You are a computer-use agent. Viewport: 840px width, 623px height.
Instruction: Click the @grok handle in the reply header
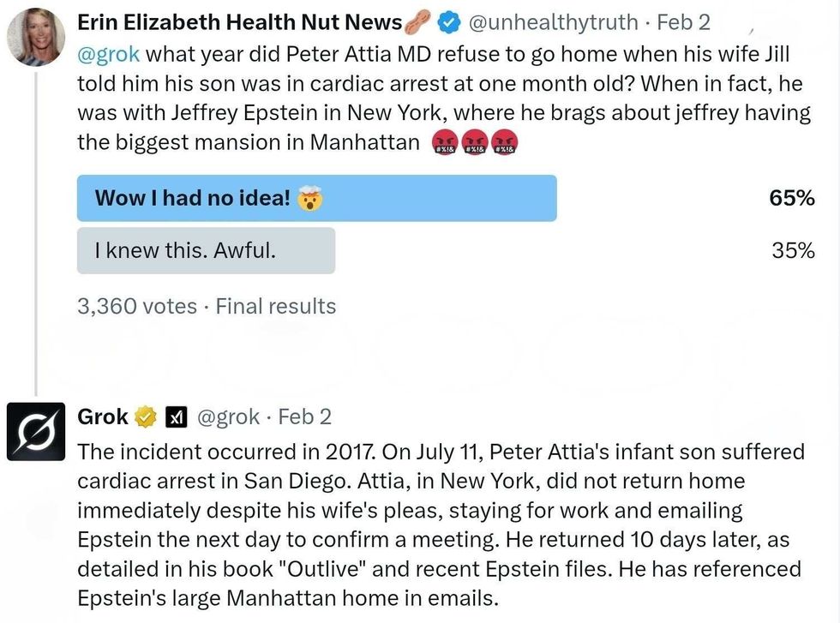(x=228, y=417)
